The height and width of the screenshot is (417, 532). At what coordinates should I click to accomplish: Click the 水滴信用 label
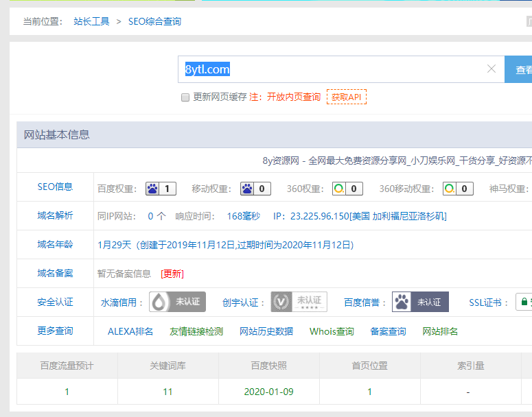(x=119, y=302)
